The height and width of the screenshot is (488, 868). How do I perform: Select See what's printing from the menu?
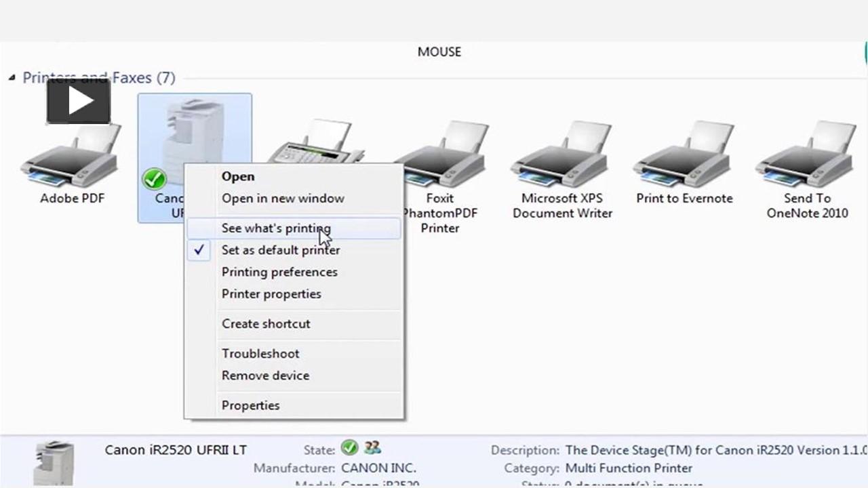pyautogui.click(x=276, y=228)
